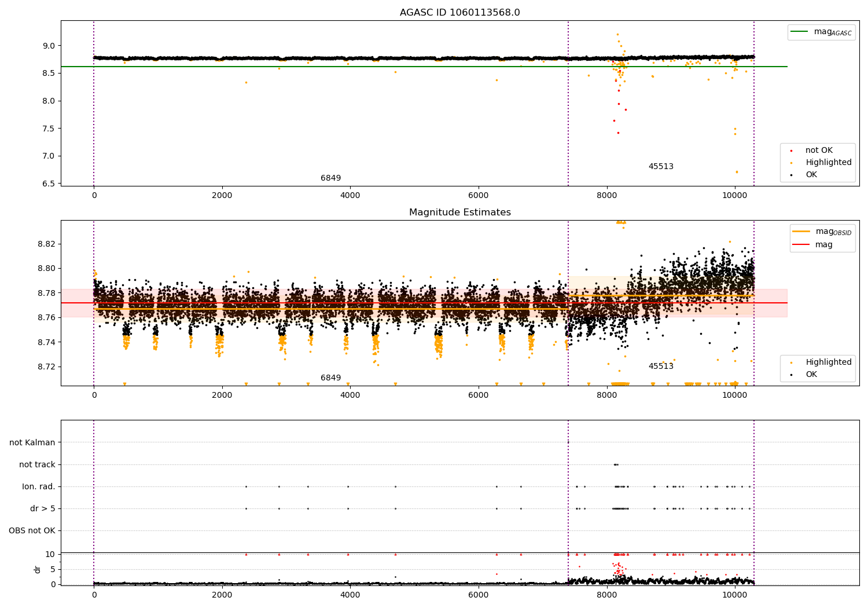Click x-axis tick '0' under Magnitude Estimates plot

pos(94,395)
